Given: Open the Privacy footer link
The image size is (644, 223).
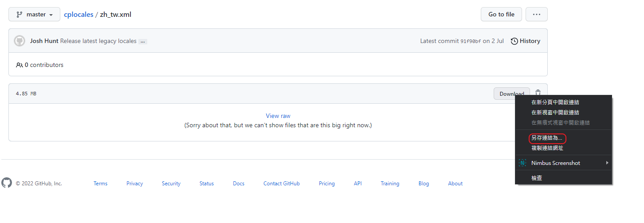Looking at the screenshot, I should coord(134,184).
